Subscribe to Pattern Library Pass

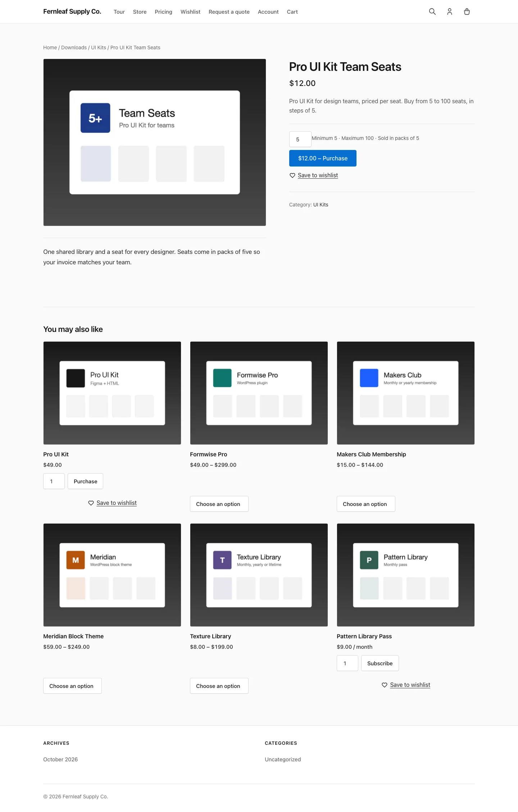tap(380, 663)
